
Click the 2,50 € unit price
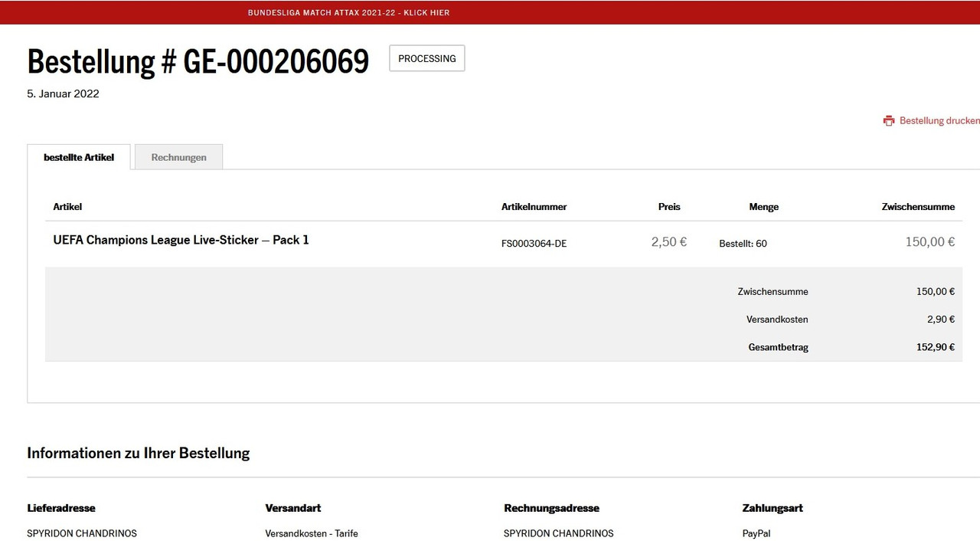point(669,242)
